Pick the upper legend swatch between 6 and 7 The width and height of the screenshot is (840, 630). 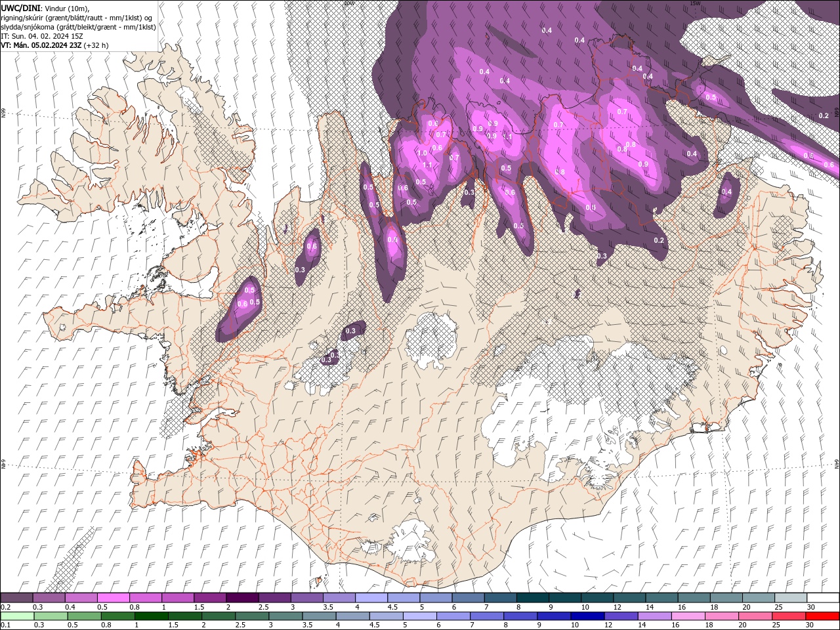coord(468,598)
